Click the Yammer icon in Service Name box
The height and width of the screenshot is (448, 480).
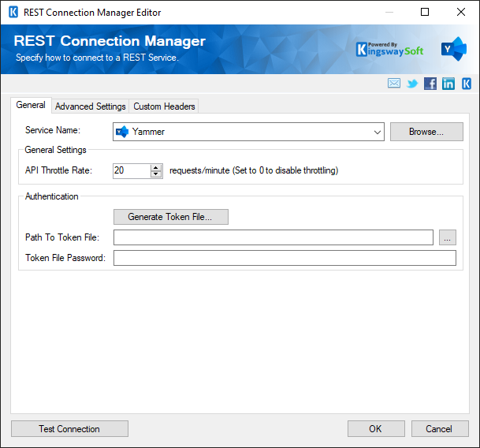click(122, 132)
